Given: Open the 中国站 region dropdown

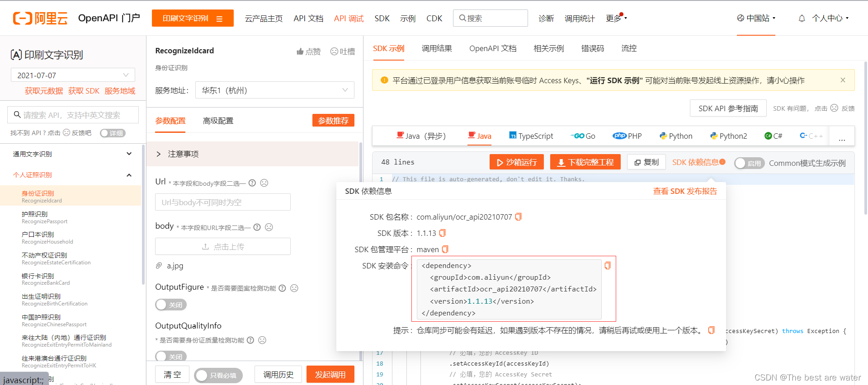Looking at the screenshot, I should 756,18.
